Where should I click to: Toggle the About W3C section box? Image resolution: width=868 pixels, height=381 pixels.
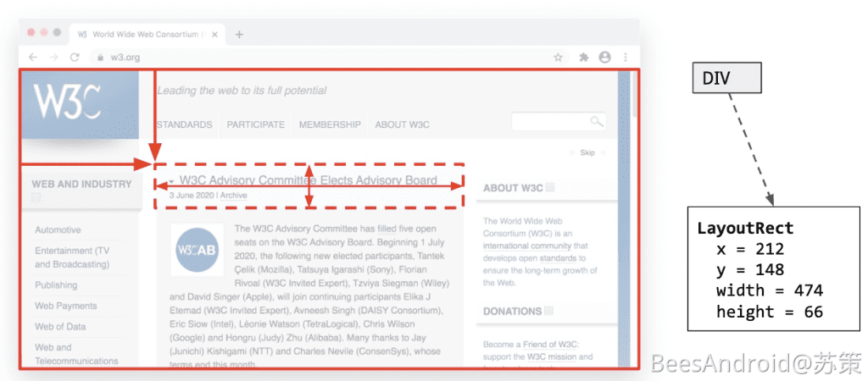coord(550,188)
